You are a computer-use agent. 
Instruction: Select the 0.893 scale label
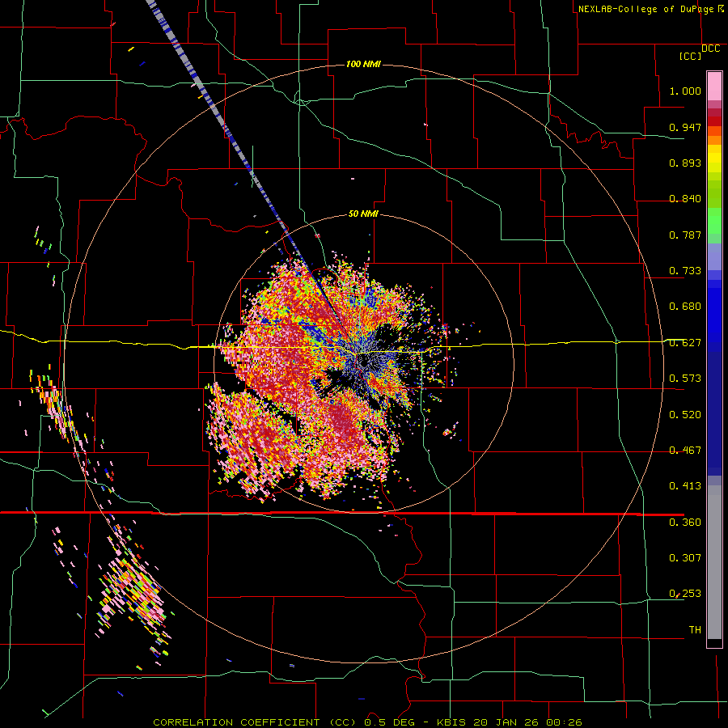pos(685,163)
